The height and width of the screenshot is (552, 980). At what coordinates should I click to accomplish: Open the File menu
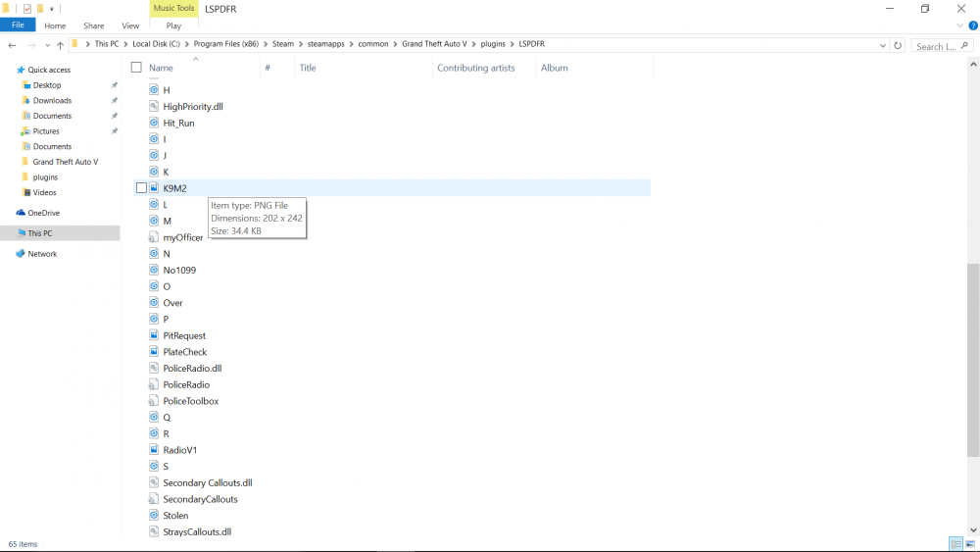(x=18, y=25)
